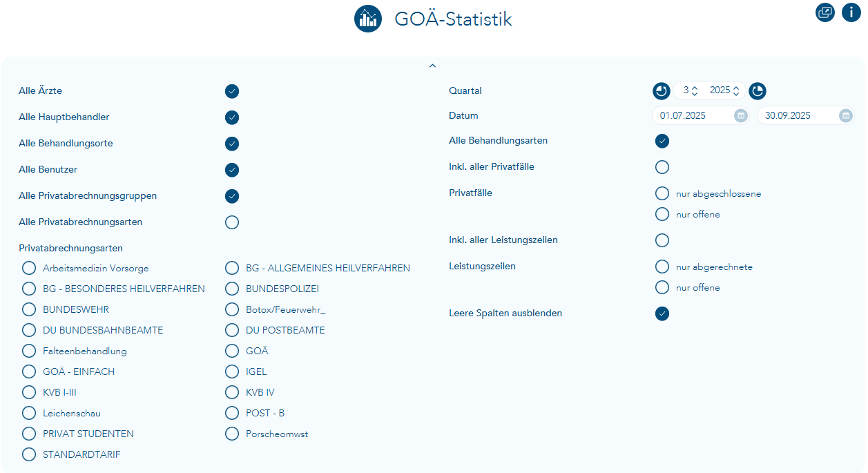This screenshot has height=473, width=868.
Task: Click the GOÄ-Statistik chart icon
Action: point(368,19)
